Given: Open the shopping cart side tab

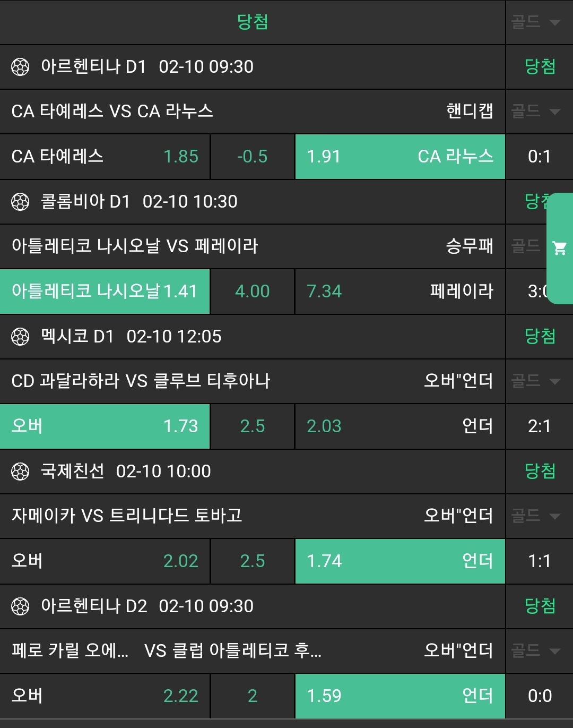Looking at the screenshot, I should 560,248.
